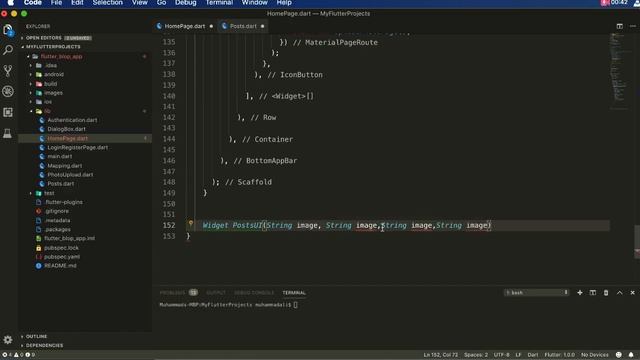This screenshot has width=640, height=360.
Task: Open the Debug menu in menu bar
Action: coord(186,3)
